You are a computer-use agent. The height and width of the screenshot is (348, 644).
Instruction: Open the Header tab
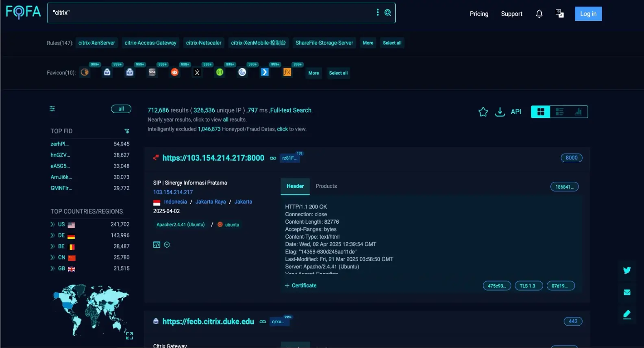coord(295,186)
